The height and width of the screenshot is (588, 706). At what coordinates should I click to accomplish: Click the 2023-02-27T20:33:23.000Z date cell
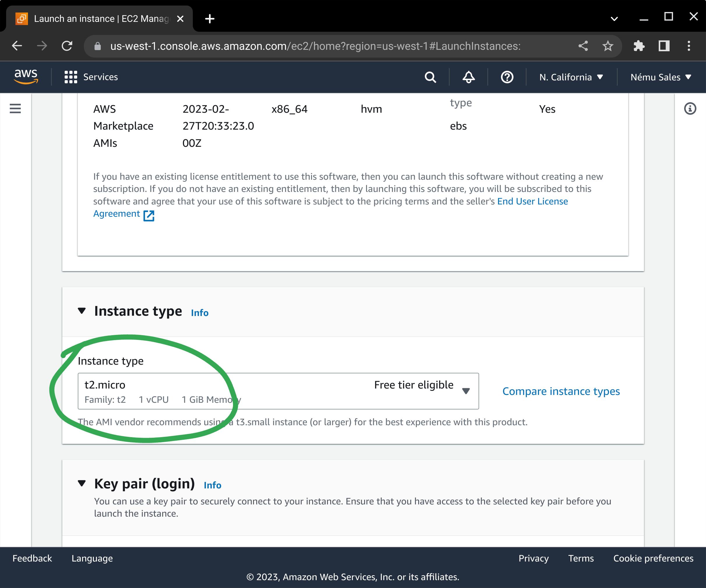click(x=218, y=126)
